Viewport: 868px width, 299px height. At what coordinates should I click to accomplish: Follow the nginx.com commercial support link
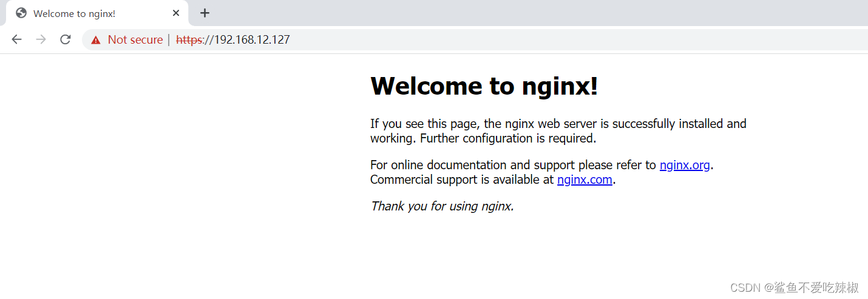(x=585, y=180)
